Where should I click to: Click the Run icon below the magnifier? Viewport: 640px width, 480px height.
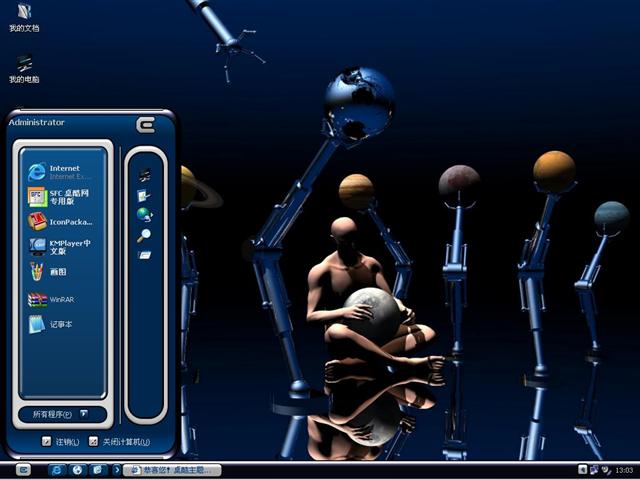tap(144, 255)
